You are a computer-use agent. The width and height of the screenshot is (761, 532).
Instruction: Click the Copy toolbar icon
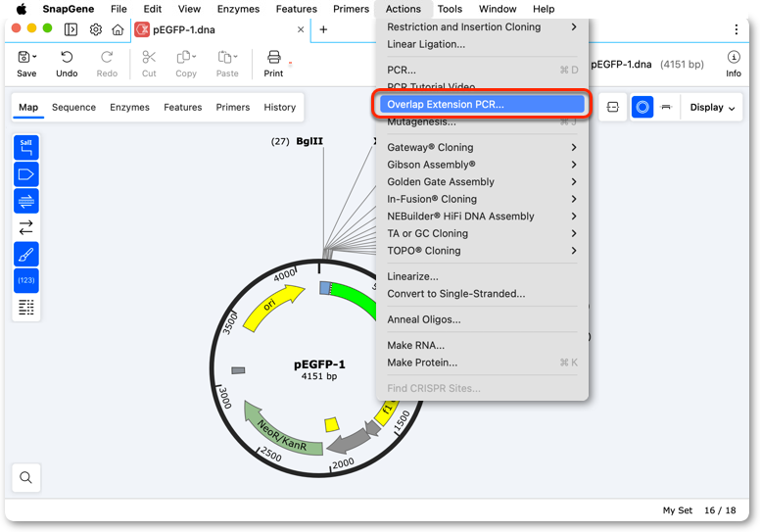click(x=183, y=57)
